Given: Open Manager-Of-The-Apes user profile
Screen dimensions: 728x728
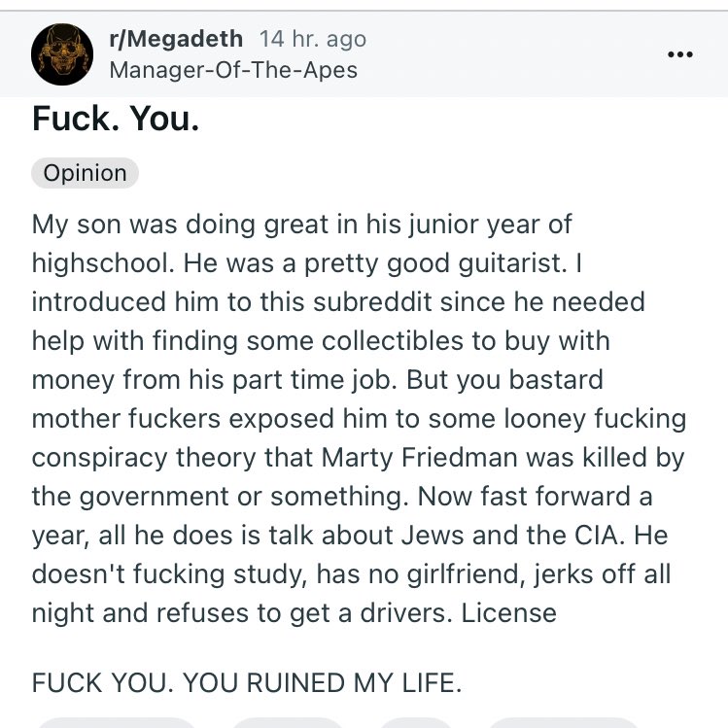Looking at the screenshot, I should pyautogui.click(x=233, y=70).
